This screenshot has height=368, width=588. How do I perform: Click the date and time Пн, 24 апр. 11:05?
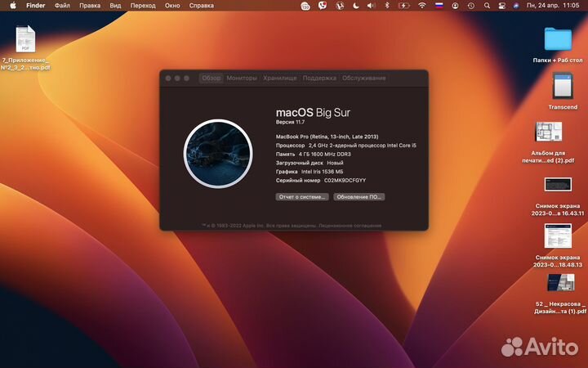[553, 6]
